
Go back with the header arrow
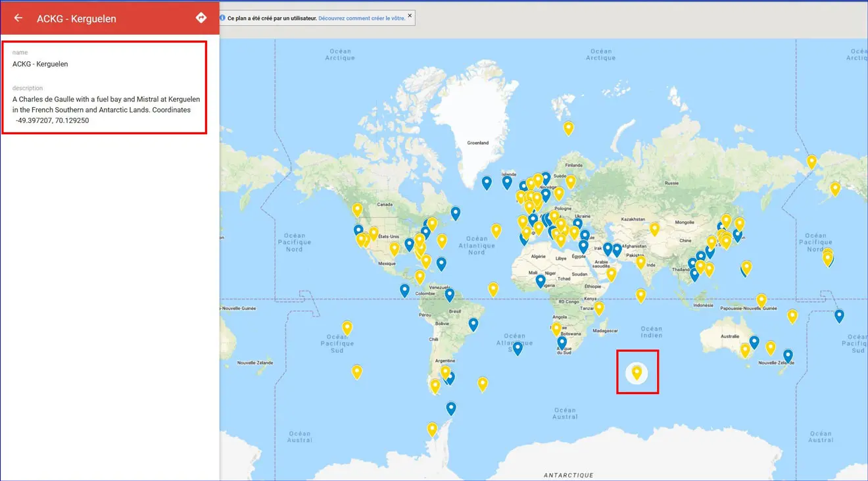pyautogui.click(x=18, y=18)
